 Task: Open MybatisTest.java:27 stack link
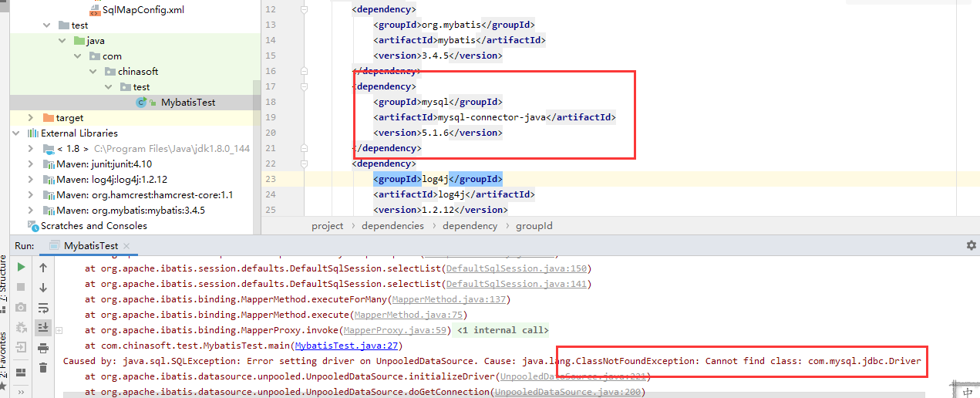point(346,346)
